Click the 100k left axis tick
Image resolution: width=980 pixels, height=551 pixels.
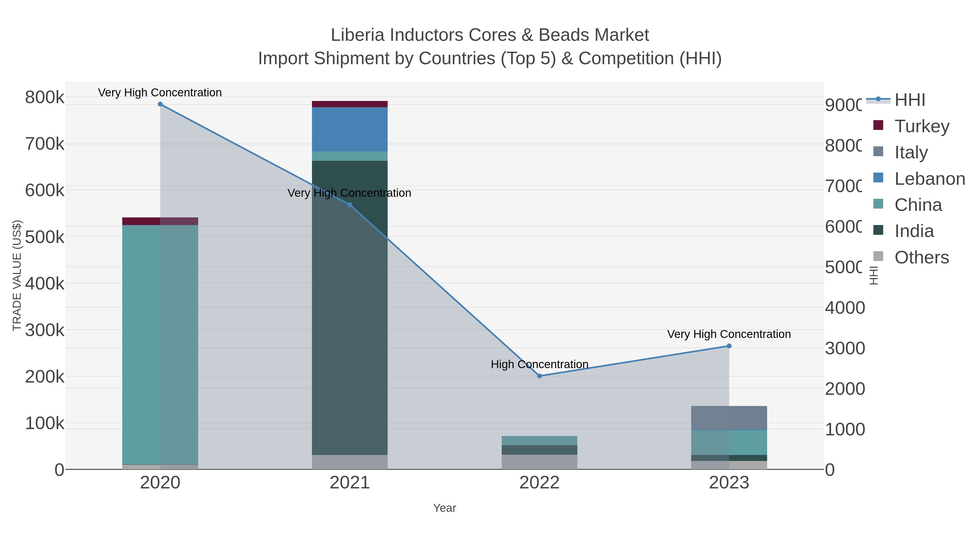pyautogui.click(x=45, y=423)
